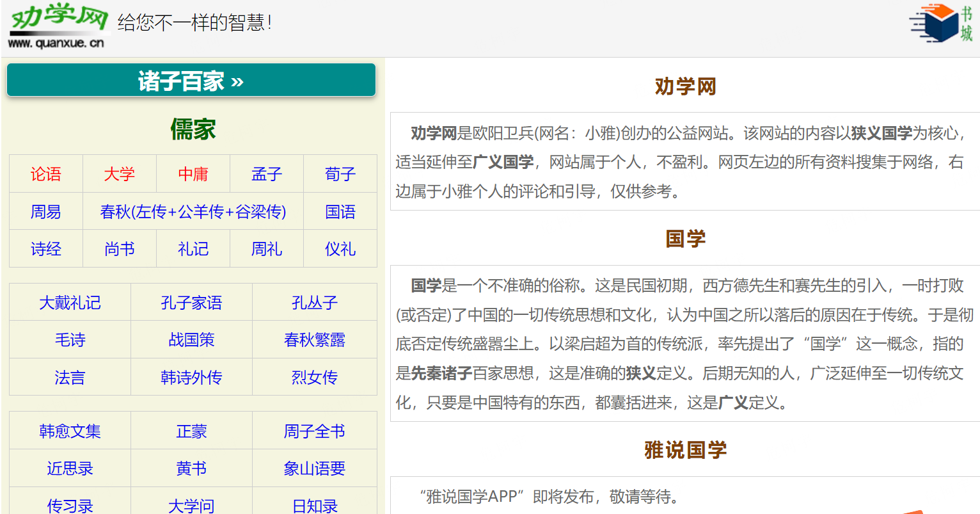Click the 周易 link
This screenshot has width=980, height=514.
[x=46, y=212]
